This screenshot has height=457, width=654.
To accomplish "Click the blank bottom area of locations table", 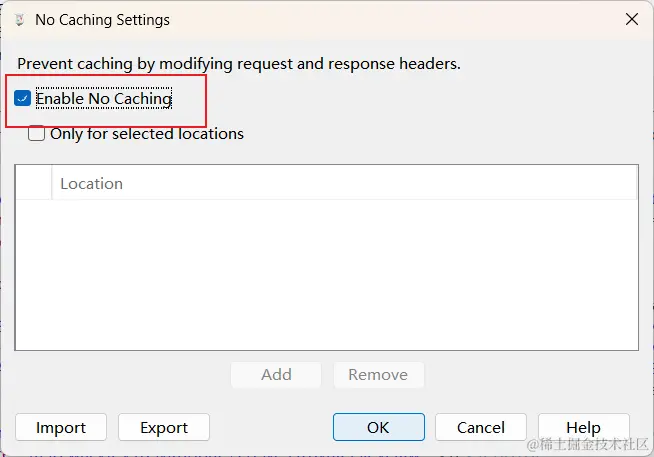I will point(326,310).
